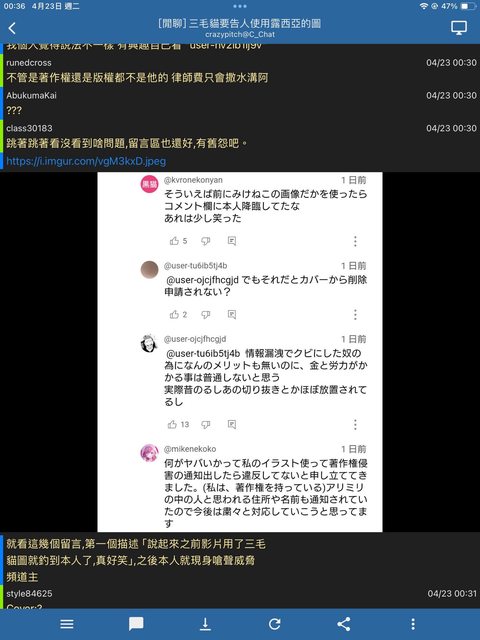
Task: Share the post using share icon
Action: click(344, 624)
